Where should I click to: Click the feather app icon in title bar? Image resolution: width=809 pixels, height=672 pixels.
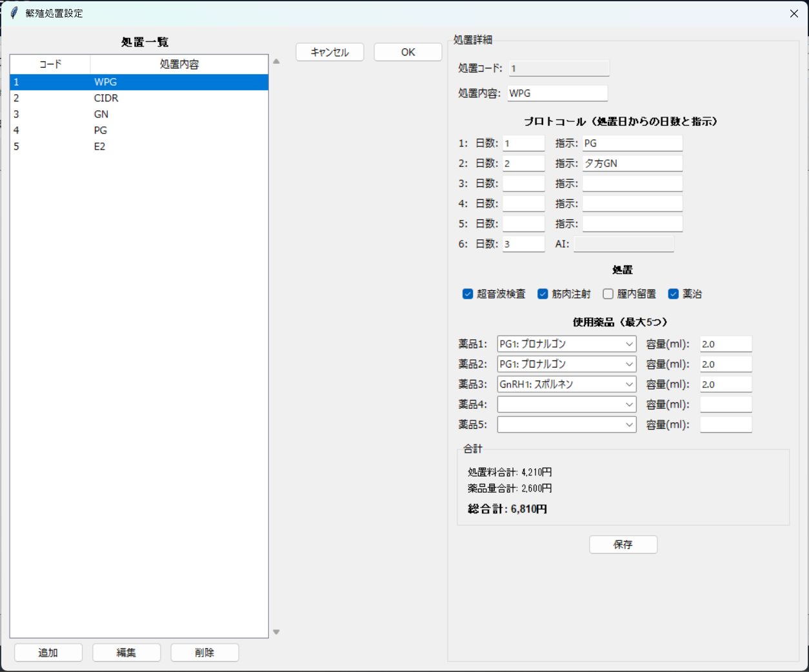(14, 13)
